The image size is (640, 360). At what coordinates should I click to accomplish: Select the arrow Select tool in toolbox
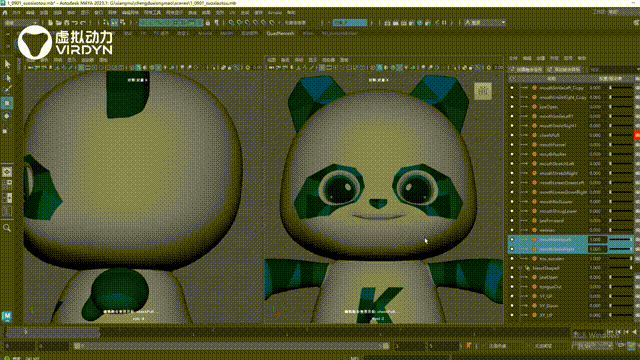(7, 64)
